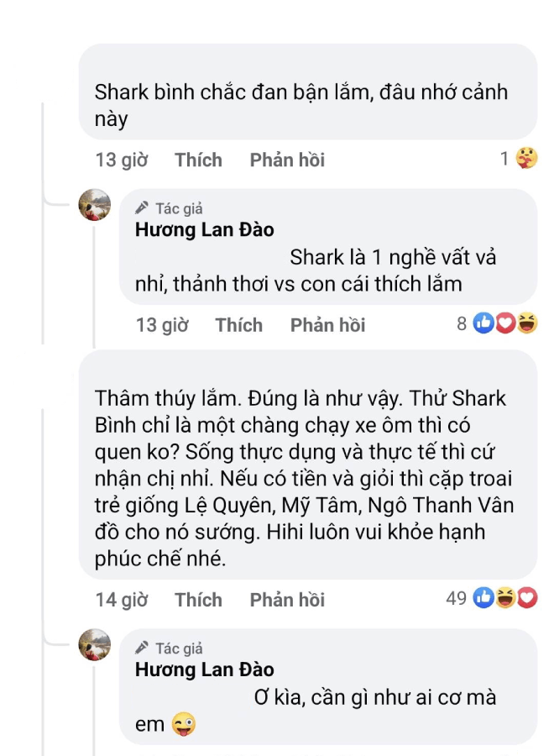
Task: Open Hương Lan Đào's profile from the 'Shark là 1 nghề' reply
Action: pyautogui.click(x=204, y=229)
